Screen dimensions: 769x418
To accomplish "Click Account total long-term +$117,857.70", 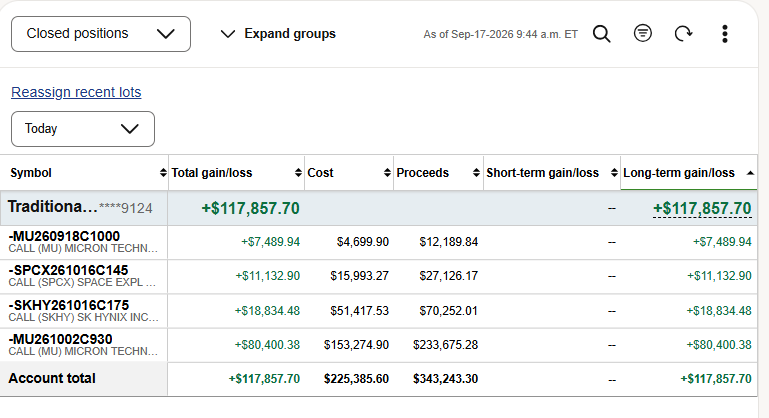I will tap(716, 379).
